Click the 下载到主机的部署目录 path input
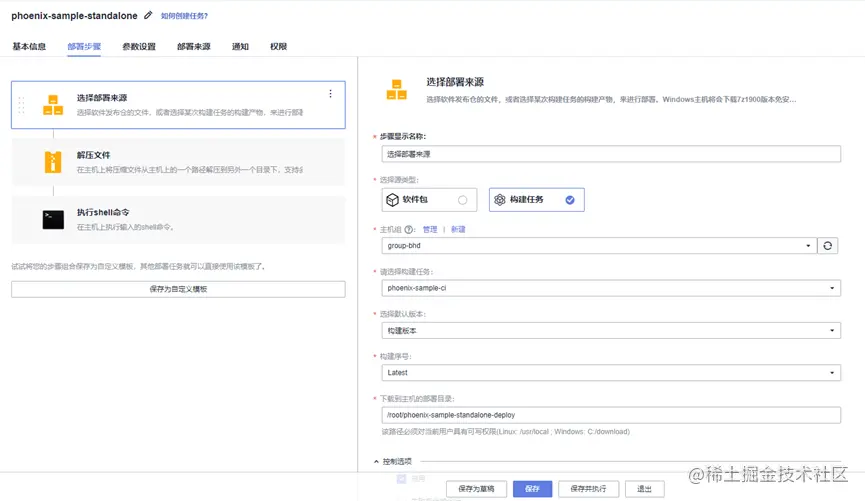The width and height of the screenshot is (865, 501). [611, 415]
